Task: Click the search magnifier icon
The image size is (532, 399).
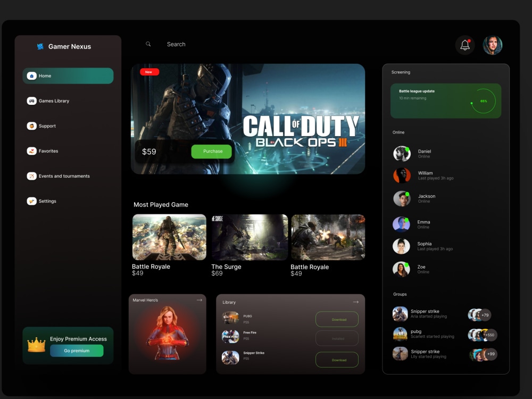Action: coord(148,44)
